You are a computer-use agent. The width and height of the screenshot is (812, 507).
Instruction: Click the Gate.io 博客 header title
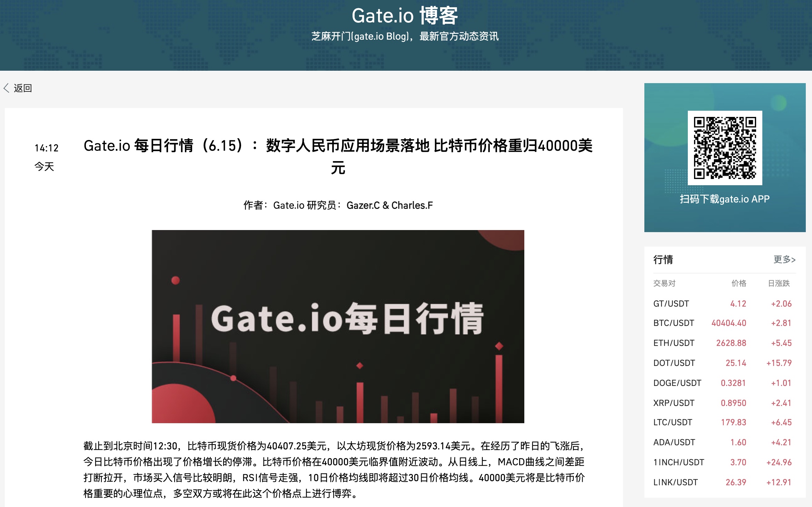tap(405, 16)
